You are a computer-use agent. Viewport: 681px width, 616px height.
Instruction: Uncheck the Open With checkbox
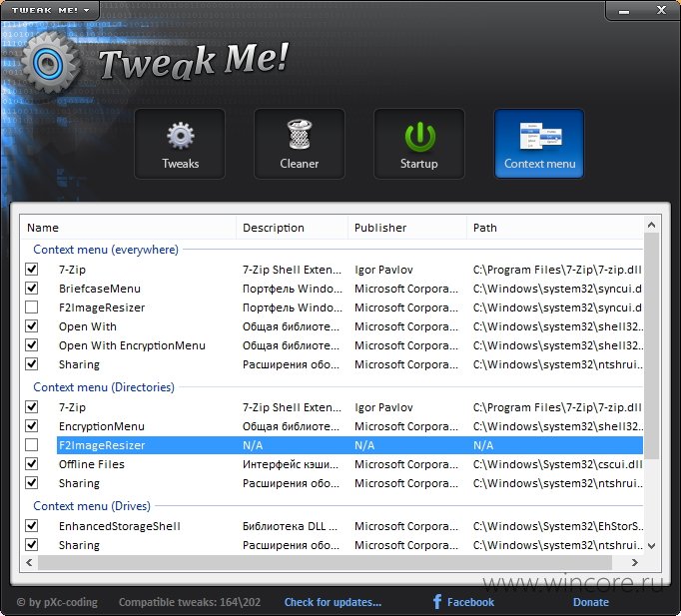[32, 326]
